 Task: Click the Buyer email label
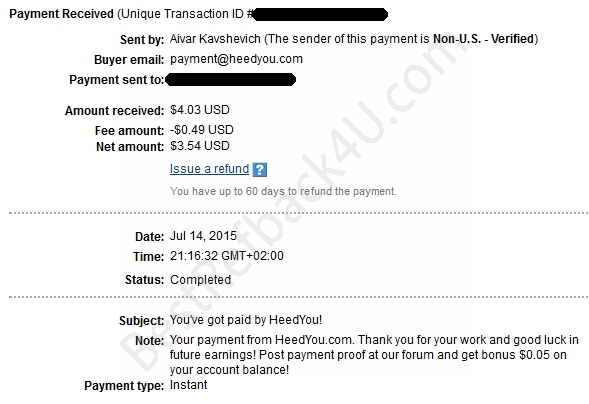point(129,60)
